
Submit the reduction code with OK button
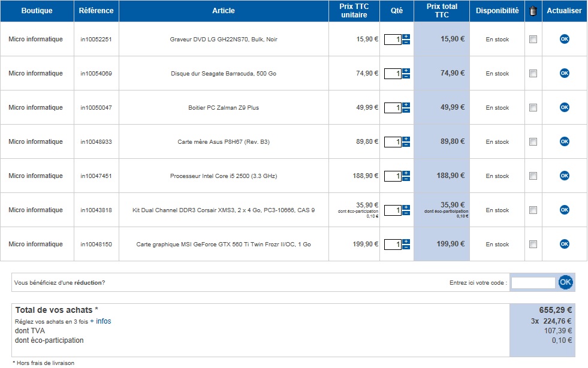(565, 282)
